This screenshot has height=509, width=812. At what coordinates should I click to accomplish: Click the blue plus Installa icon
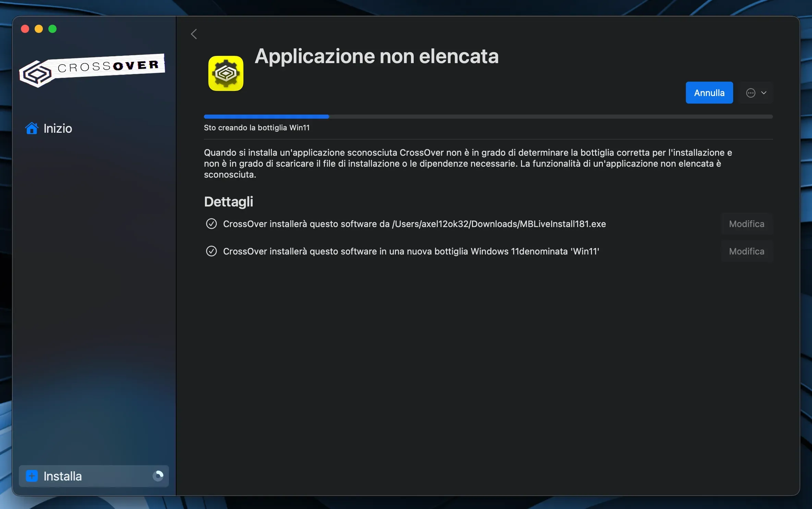tap(32, 476)
